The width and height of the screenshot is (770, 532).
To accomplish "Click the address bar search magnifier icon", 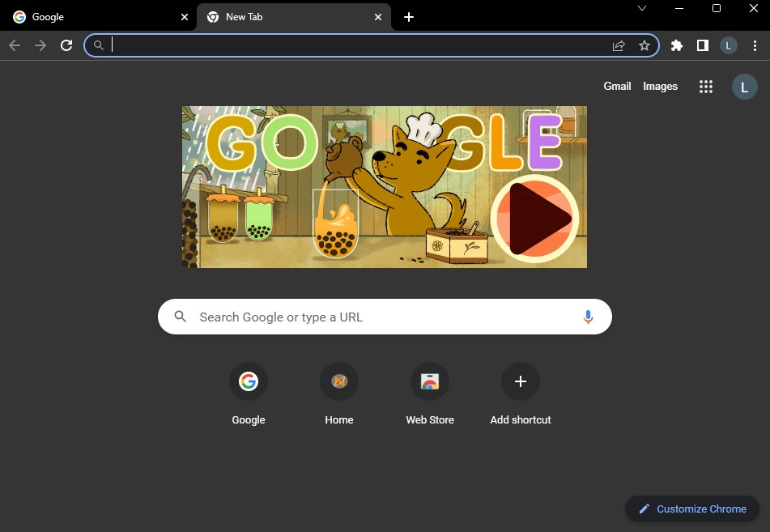I will [99, 45].
